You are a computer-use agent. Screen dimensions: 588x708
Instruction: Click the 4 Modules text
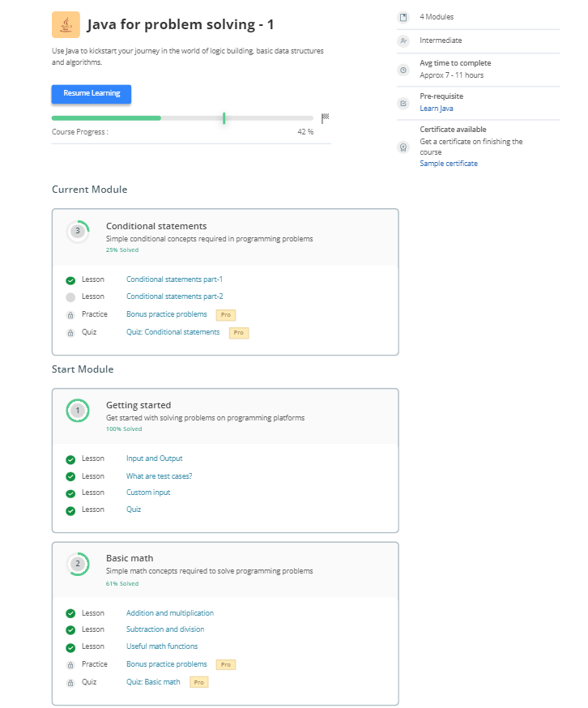tap(437, 17)
